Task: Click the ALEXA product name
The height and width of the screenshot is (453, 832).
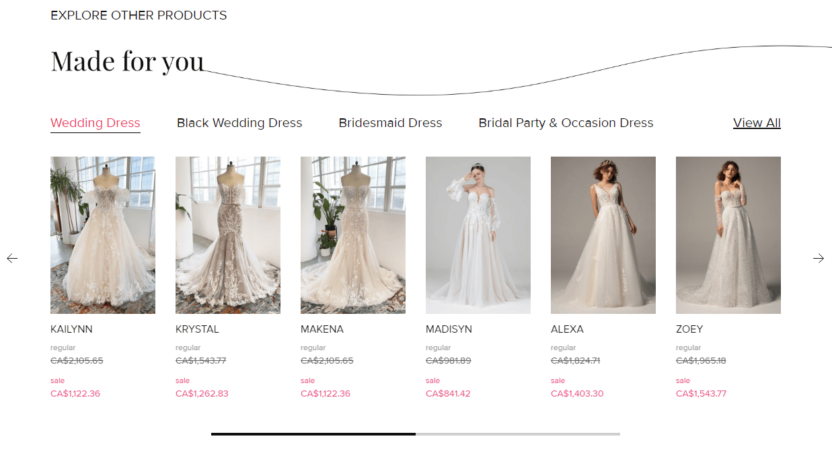Action: click(x=567, y=329)
